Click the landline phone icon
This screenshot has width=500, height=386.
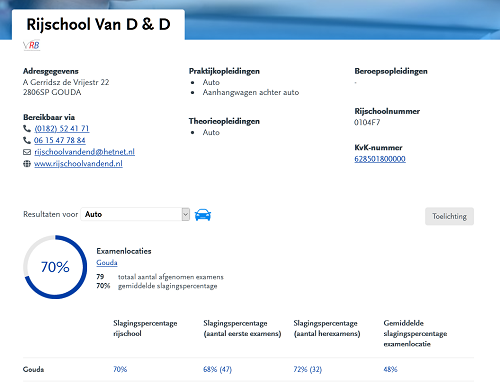[27, 128]
